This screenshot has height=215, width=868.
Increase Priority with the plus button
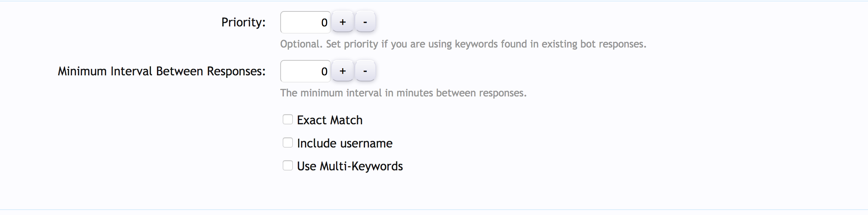[x=342, y=22]
